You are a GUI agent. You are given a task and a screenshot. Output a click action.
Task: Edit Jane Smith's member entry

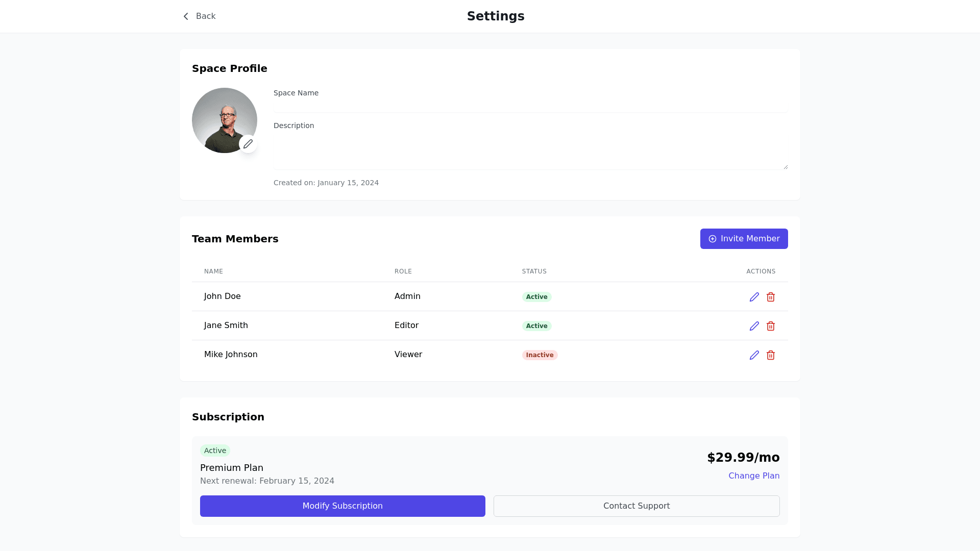[x=754, y=326]
